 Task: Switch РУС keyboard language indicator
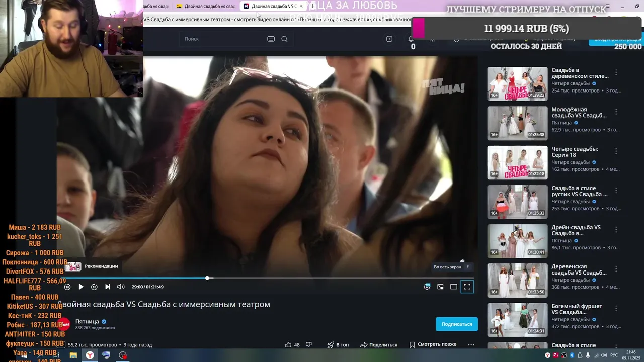point(614,355)
